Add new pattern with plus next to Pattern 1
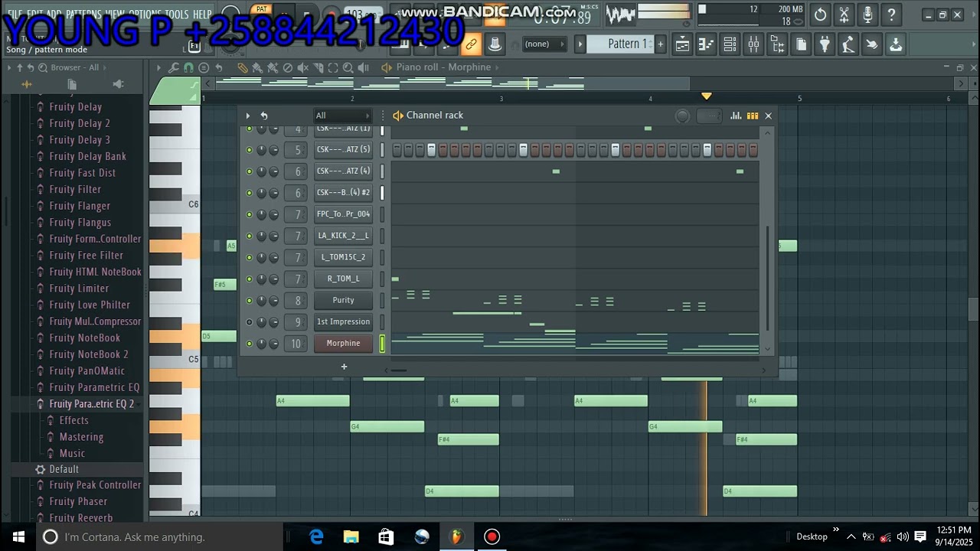Image resolution: width=980 pixels, height=551 pixels. click(660, 44)
